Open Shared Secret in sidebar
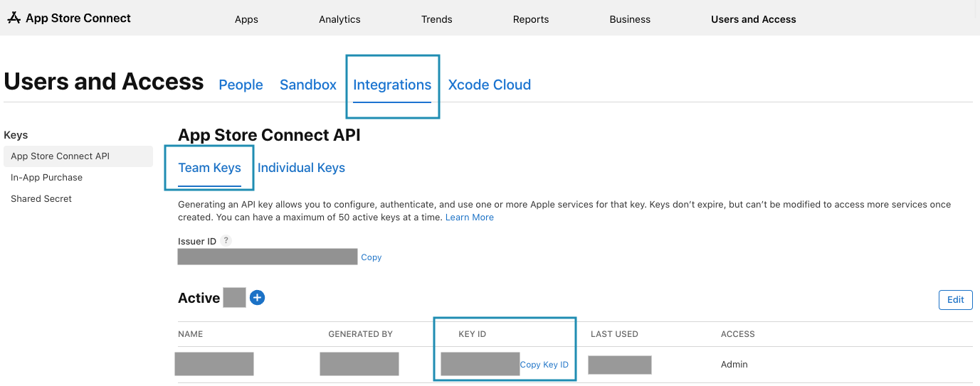The height and width of the screenshot is (386, 980). click(41, 199)
